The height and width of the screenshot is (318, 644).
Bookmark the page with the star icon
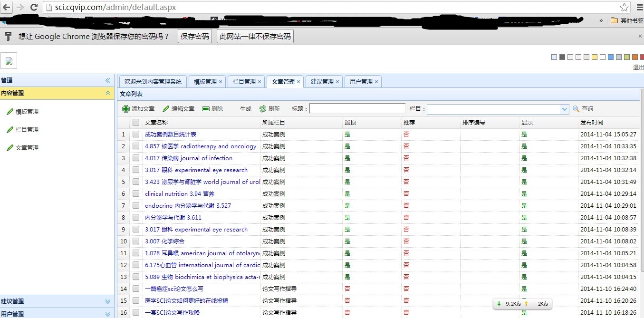[625, 7]
